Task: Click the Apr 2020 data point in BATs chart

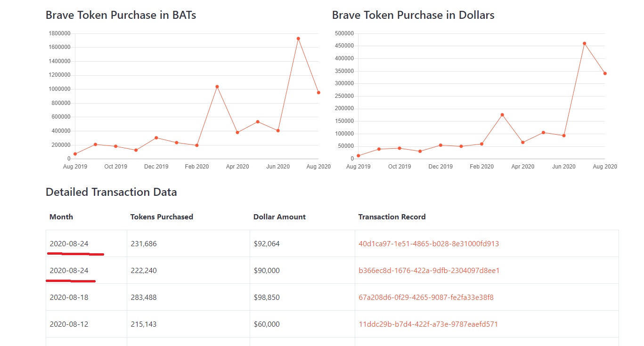Action: pyautogui.click(x=237, y=132)
